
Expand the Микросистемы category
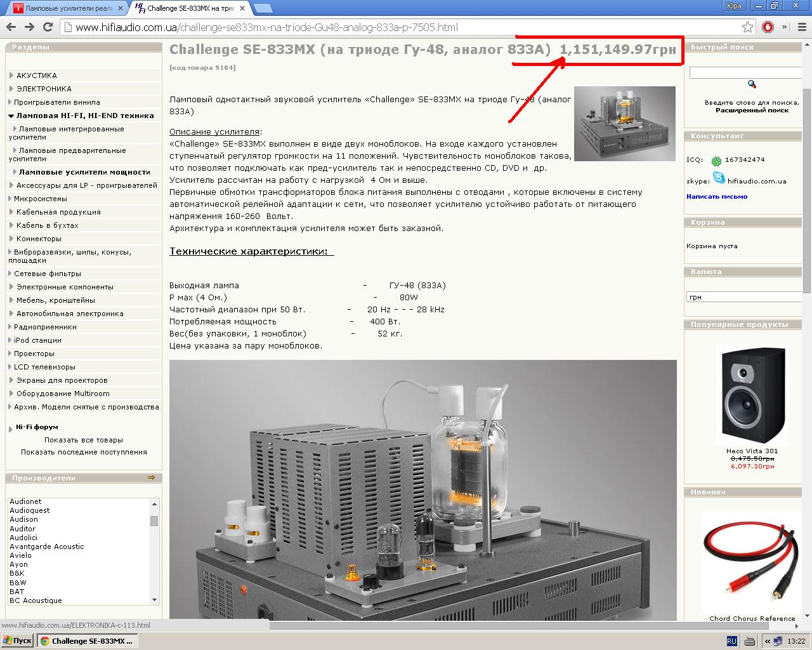pyautogui.click(x=41, y=199)
